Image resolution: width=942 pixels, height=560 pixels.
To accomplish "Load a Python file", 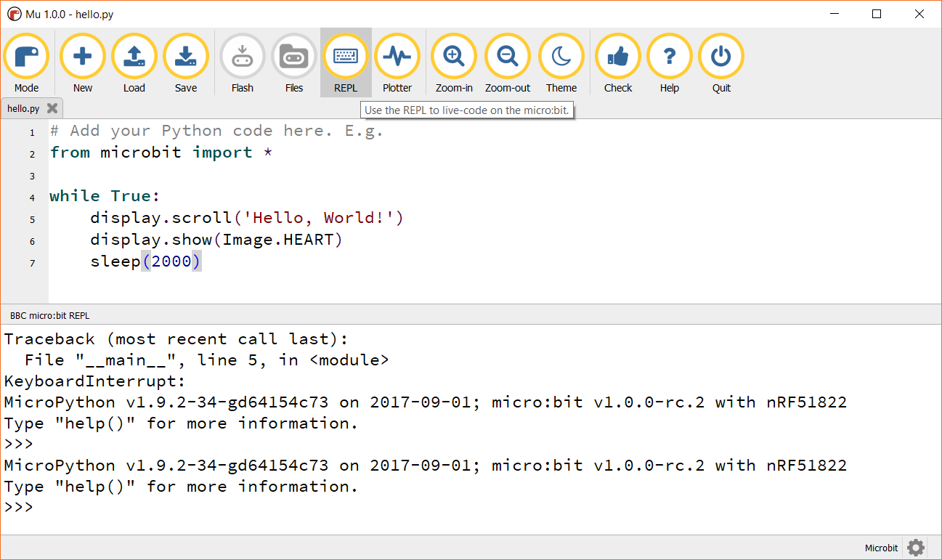I will pos(134,63).
